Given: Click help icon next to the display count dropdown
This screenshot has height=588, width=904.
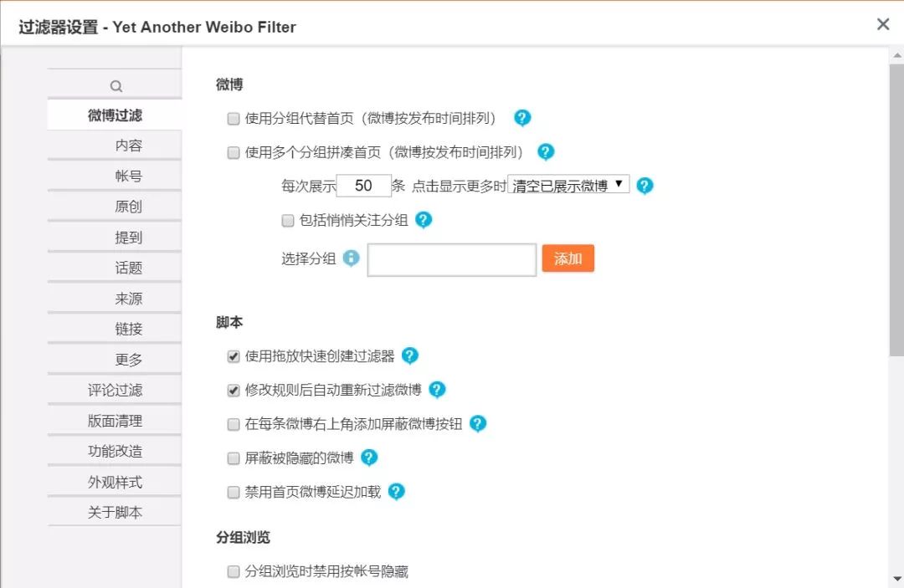Looking at the screenshot, I should click(x=645, y=186).
